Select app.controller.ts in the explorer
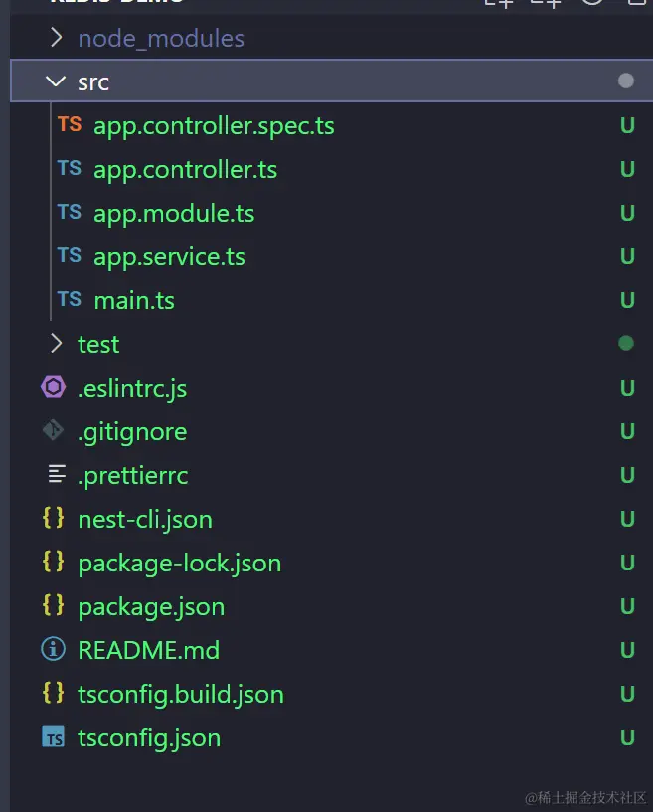The height and width of the screenshot is (812, 653). click(x=185, y=169)
